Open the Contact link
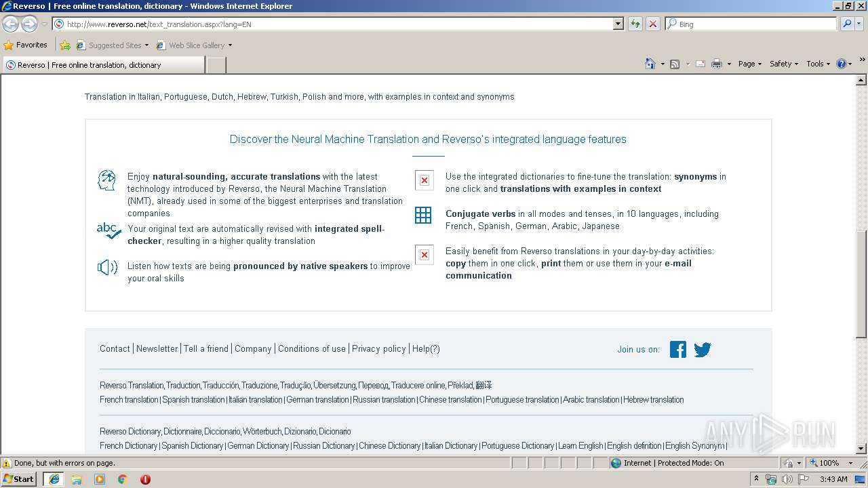This screenshot has height=488, width=868. pos(115,348)
